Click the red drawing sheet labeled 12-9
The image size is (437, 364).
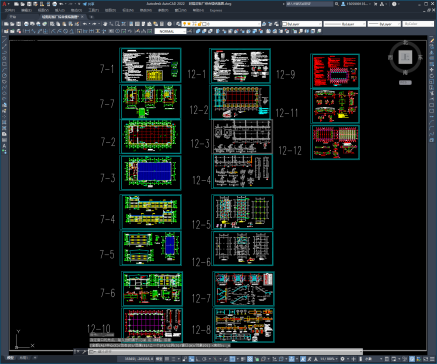335,71
